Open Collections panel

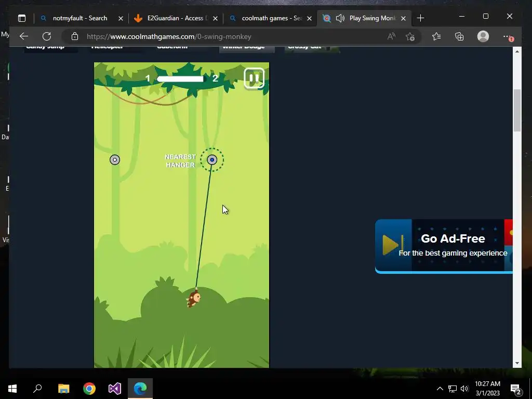click(459, 36)
